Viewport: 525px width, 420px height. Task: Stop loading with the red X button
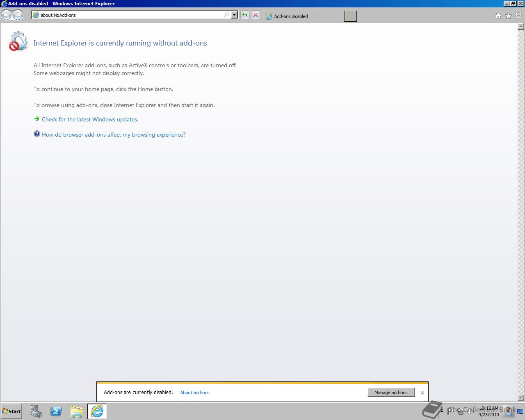pyautogui.click(x=256, y=15)
